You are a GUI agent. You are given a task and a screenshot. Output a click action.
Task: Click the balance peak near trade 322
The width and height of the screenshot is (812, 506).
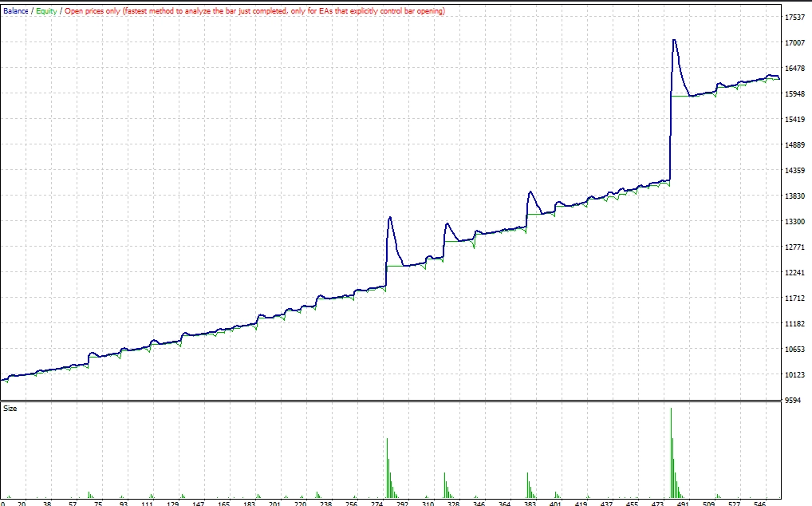(447, 223)
